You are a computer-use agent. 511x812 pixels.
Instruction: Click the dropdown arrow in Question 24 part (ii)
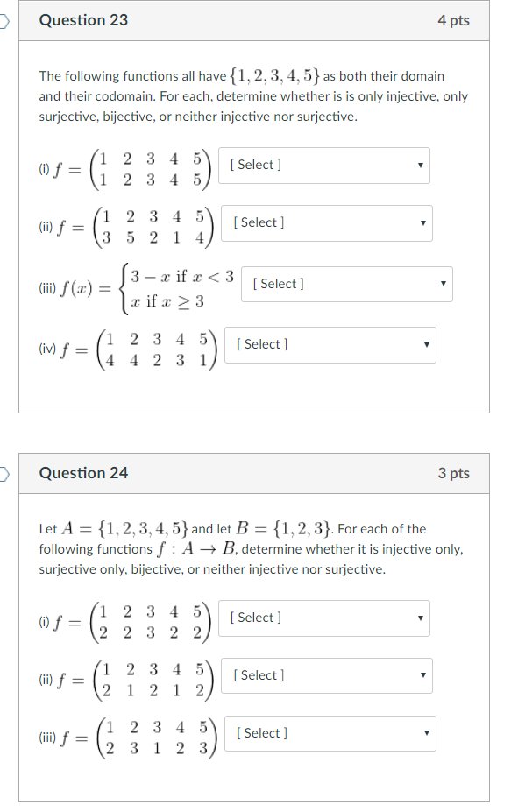[422, 675]
